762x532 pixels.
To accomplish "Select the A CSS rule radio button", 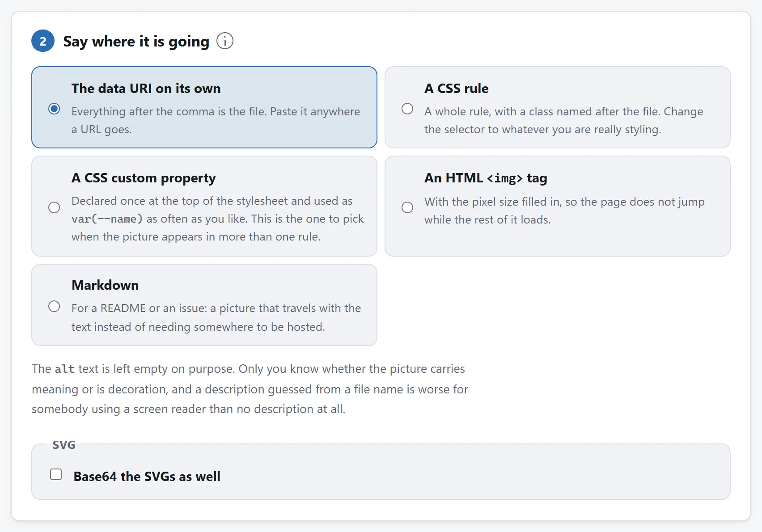I will click(x=407, y=109).
